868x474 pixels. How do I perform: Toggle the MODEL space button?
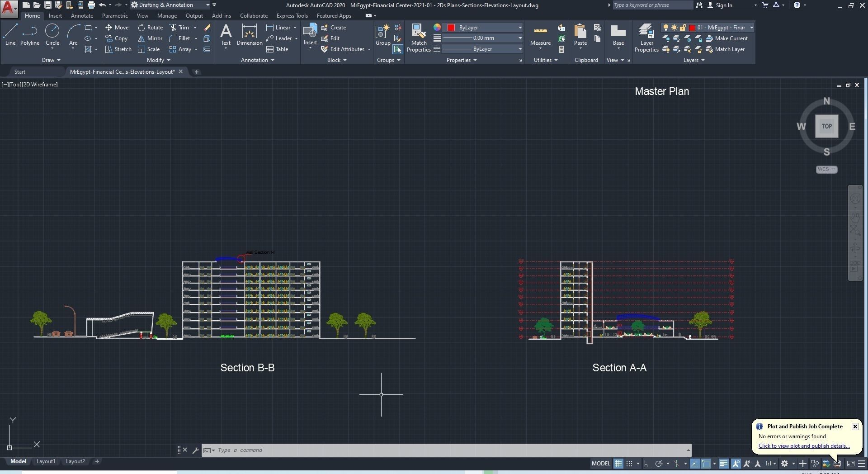point(601,464)
